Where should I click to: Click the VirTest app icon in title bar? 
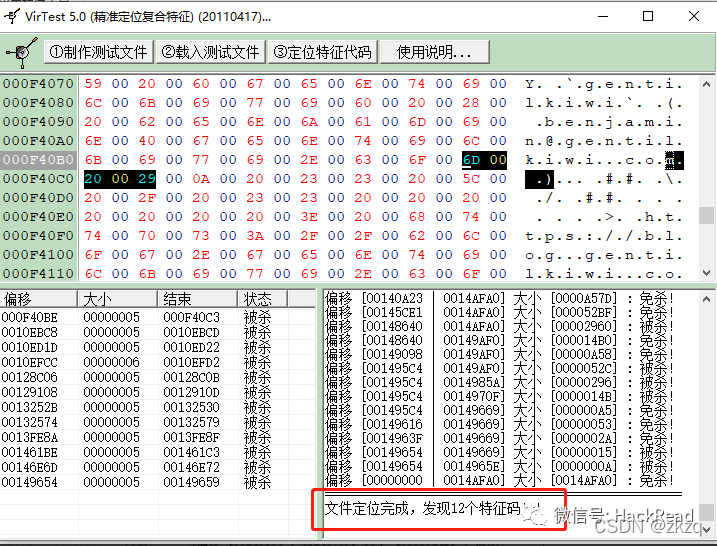(x=11, y=16)
